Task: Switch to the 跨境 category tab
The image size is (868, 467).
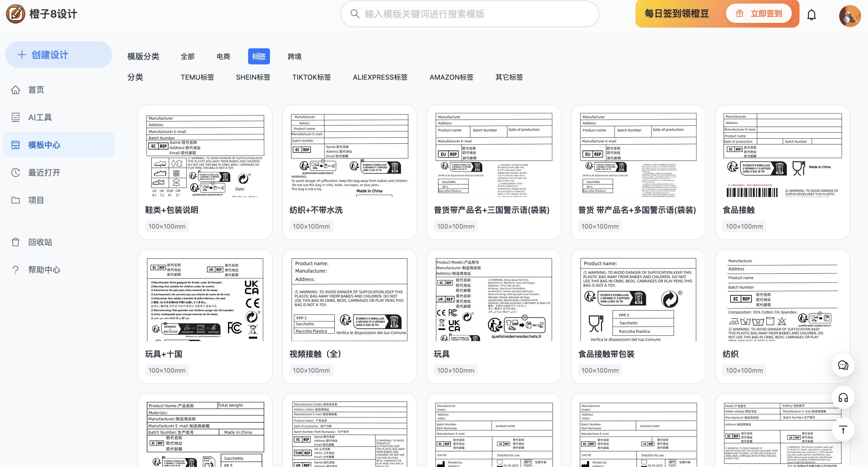Action: click(x=294, y=56)
